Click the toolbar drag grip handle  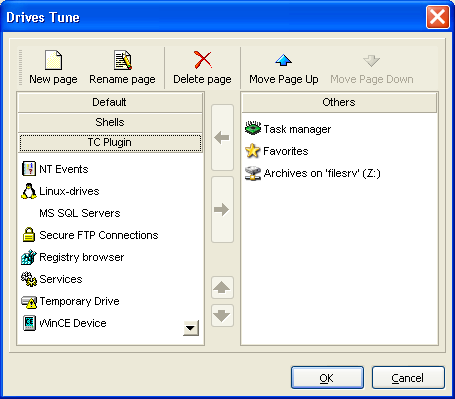pyautogui.click(x=21, y=67)
